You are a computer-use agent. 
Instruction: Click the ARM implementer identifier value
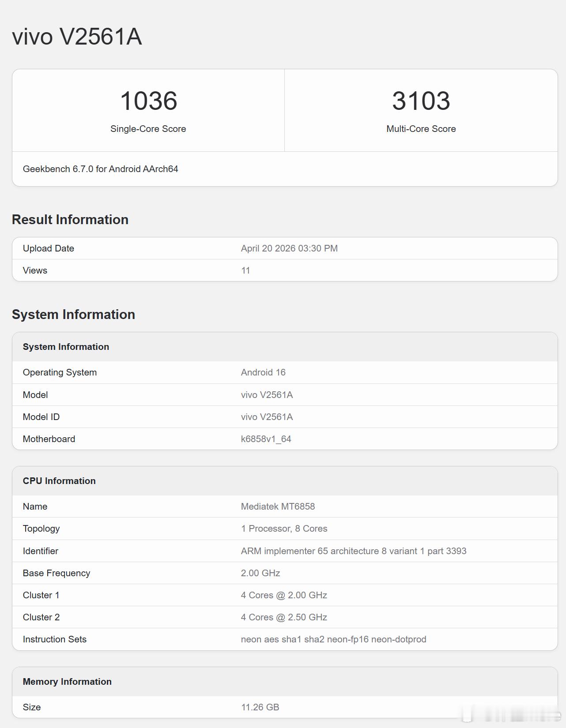[x=353, y=551]
